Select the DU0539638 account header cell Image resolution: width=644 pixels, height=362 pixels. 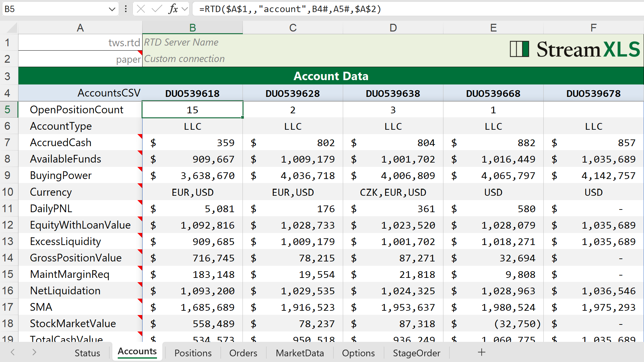tap(393, 93)
